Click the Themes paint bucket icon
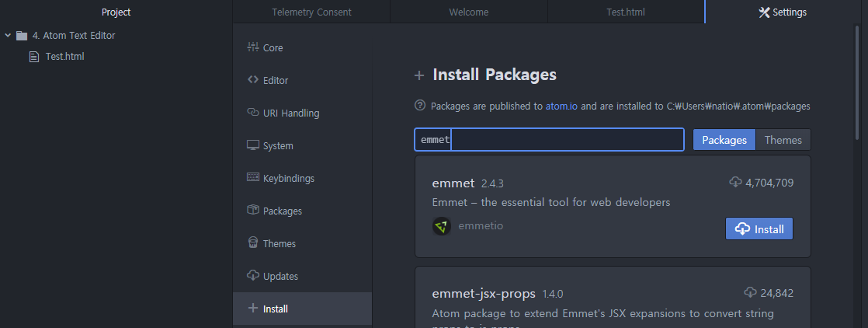The width and height of the screenshot is (868, 328). (x=252, y=243)
